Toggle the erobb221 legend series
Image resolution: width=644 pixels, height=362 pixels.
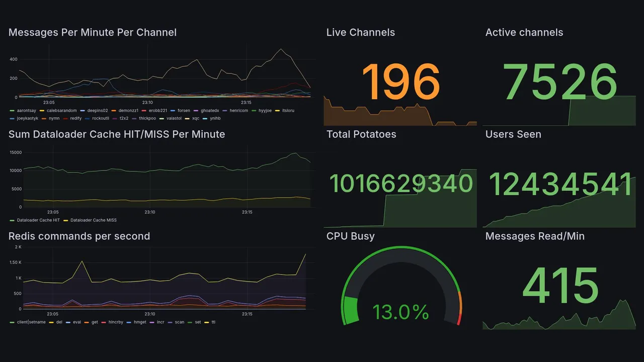[x=158, y=111]
